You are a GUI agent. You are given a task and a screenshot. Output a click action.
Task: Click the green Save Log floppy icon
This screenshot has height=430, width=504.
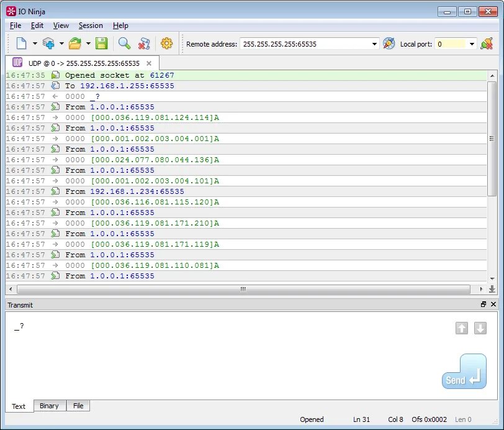click(x=102, y=43)
